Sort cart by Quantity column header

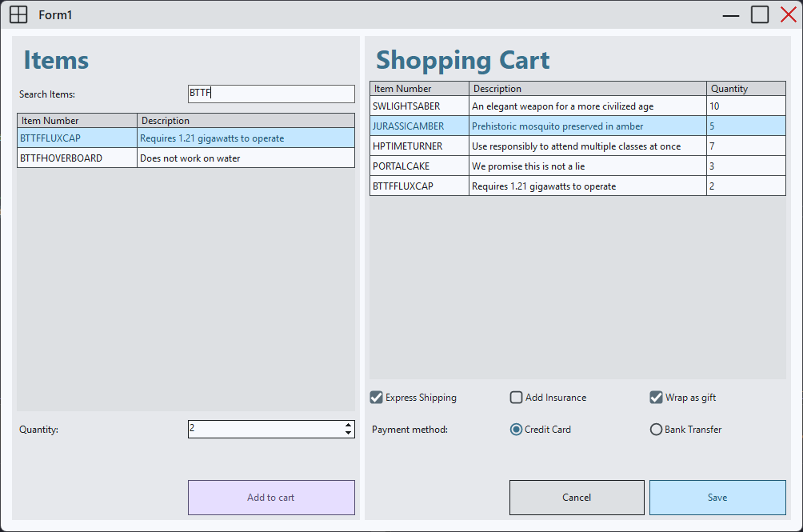745,89
